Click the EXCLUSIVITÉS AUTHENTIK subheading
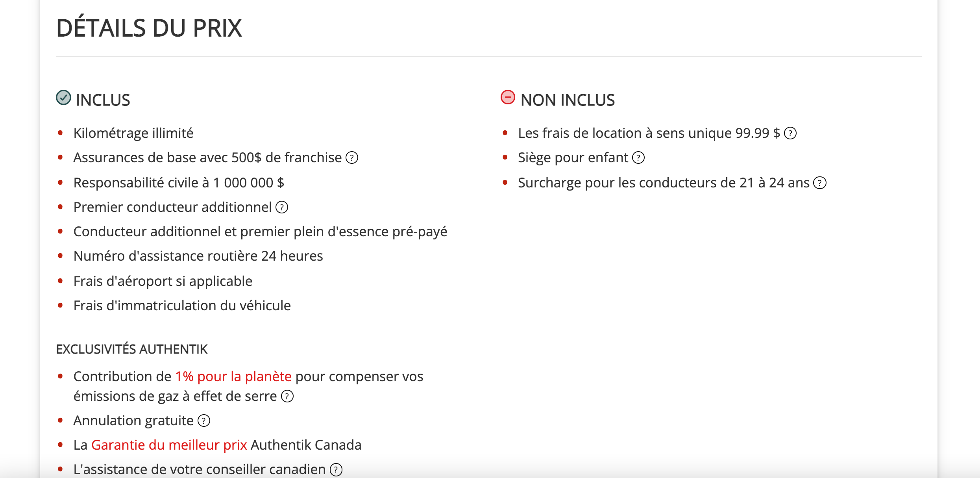Viewport: 980px width, 478px height. (132, 349)
